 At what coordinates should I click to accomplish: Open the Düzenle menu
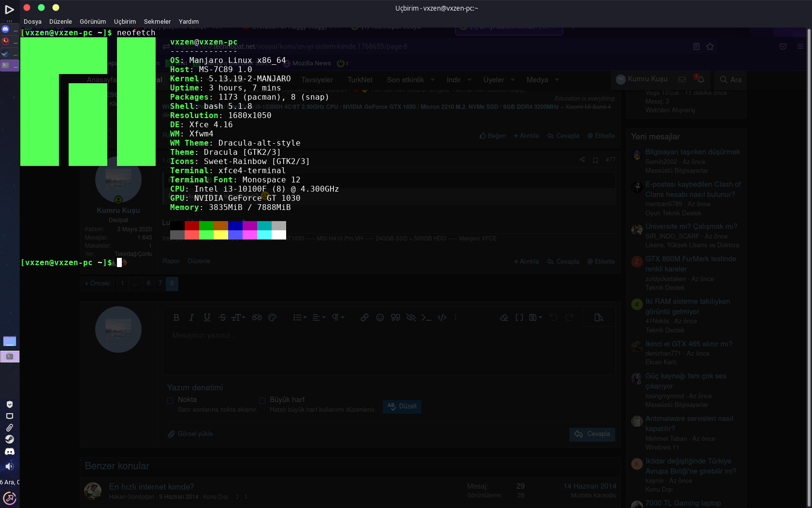[x=60, y=22]
